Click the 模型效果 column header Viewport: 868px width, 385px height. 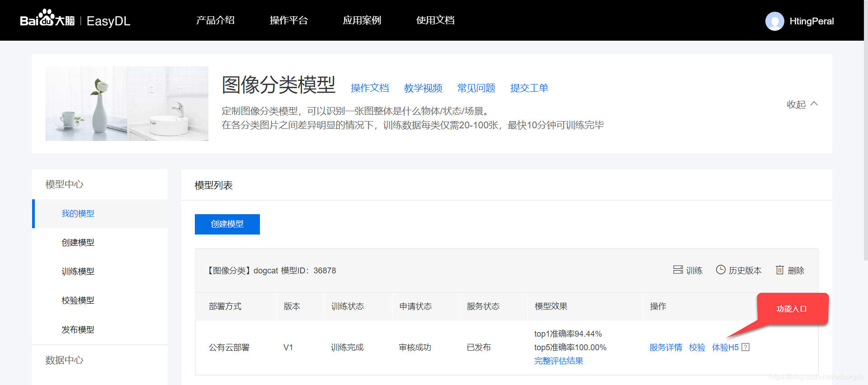coord(551,306)
